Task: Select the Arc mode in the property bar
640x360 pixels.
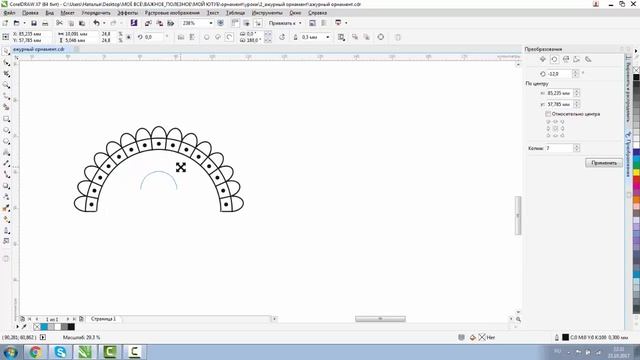Action: point(229,37)
